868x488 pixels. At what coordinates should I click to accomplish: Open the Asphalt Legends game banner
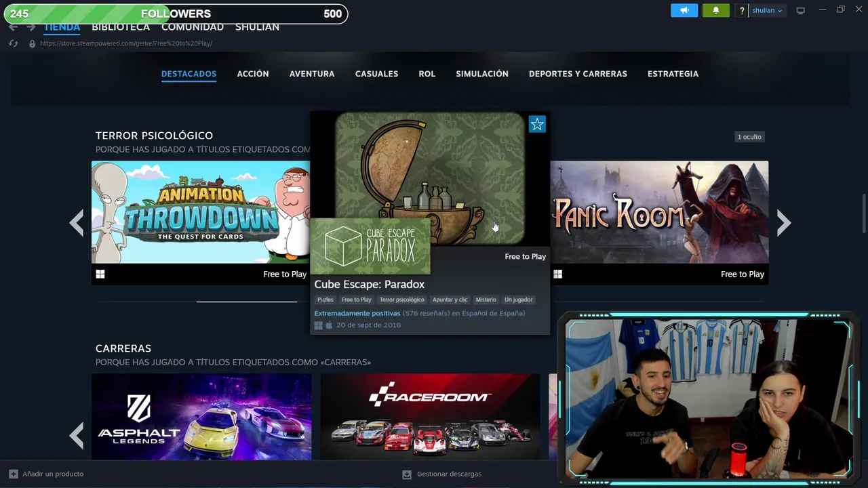[201, 417]
